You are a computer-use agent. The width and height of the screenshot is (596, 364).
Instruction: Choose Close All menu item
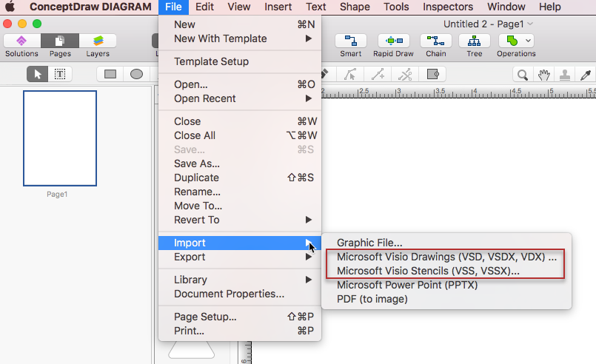(240, 135)
